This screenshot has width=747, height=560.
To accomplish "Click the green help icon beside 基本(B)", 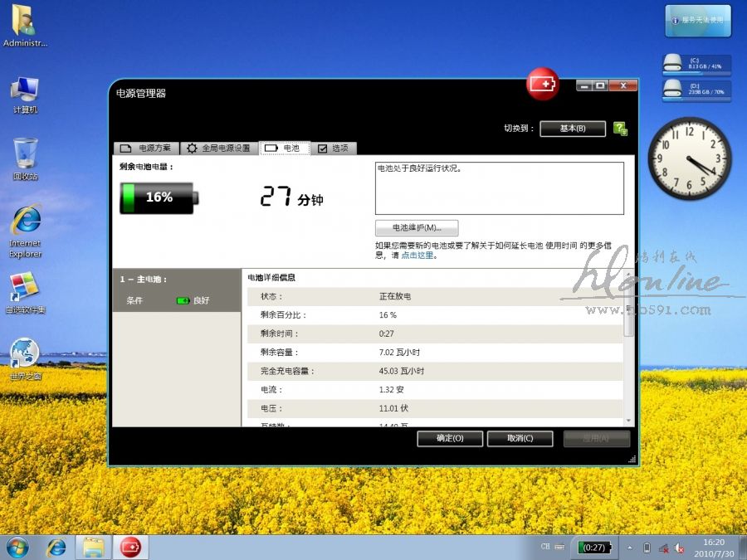I will (620, 129).
